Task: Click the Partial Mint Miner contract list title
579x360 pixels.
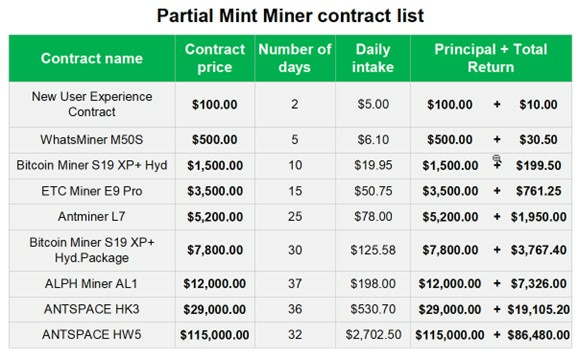Action: [x=291, y=16]
